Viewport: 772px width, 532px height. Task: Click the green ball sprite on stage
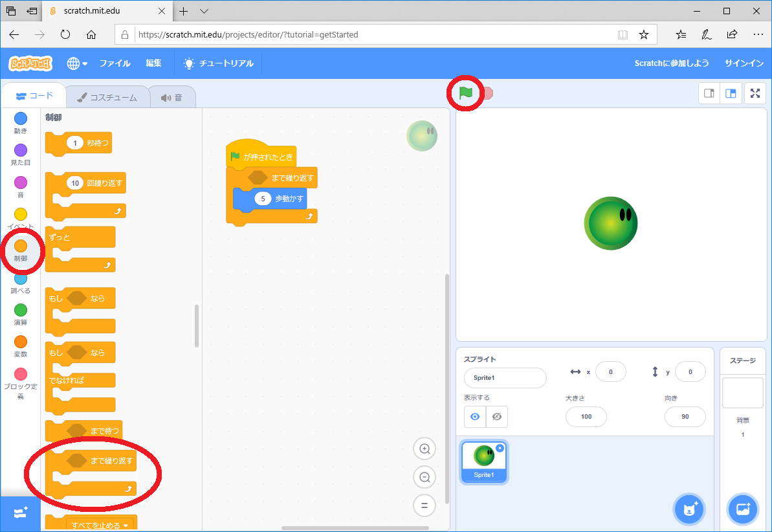tap(610, 223)
